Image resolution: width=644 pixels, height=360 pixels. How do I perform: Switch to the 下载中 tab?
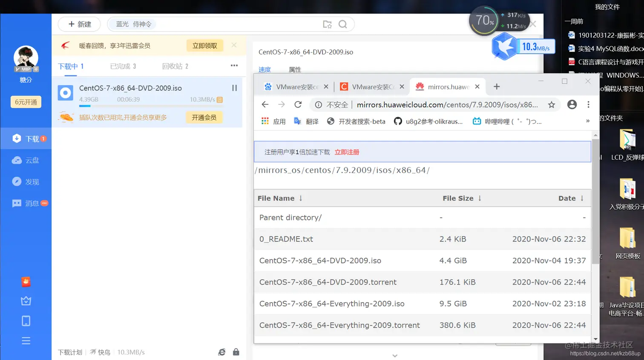71,66
